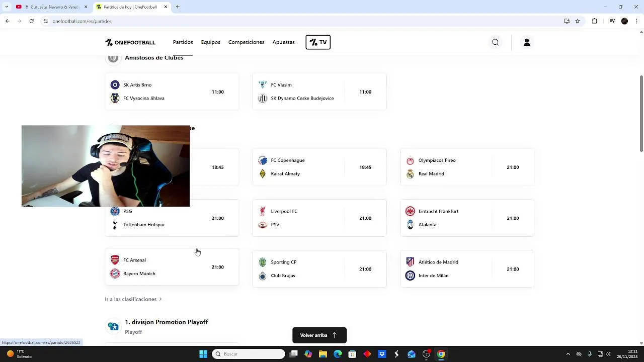The height and width of the screenshot is (362, 644).
Task: Click the Inter de Milán crest
Action: point(410,276)
